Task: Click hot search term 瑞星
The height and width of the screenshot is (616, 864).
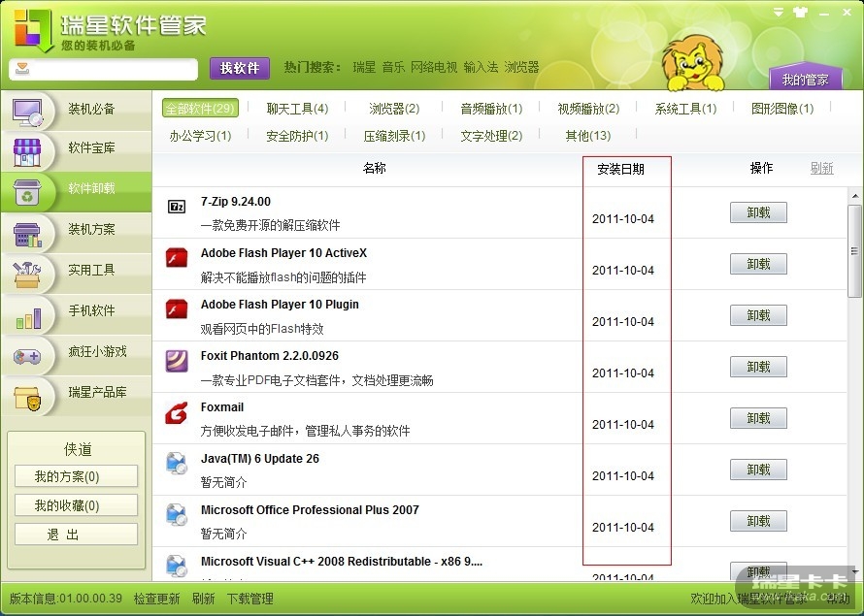Action: 364,67
